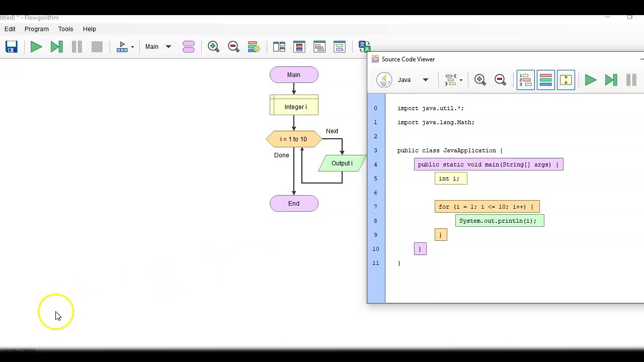Zoom out on the source code
The width and height of the screenshot is (644, 362).
tap(500, 80)
